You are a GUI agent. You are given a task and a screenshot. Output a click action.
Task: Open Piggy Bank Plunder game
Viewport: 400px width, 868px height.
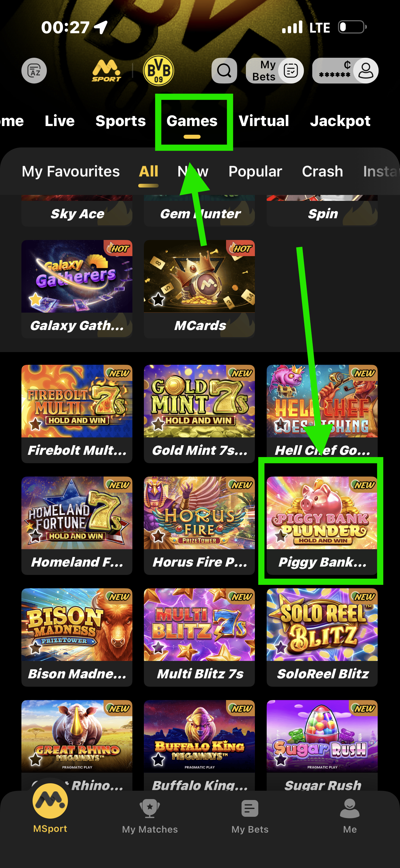coord(322,525)
